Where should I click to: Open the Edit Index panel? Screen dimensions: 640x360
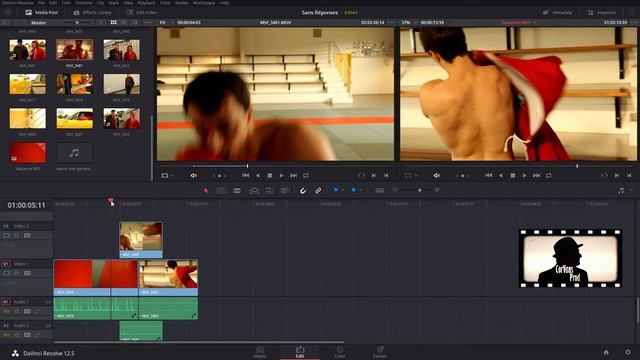142,13
